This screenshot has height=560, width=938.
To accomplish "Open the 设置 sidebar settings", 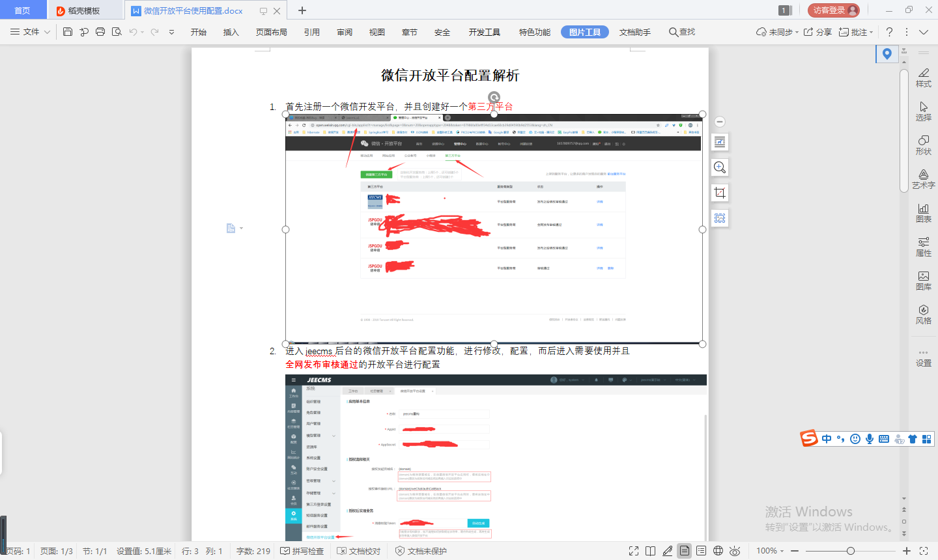I will pyautogui.click(x=924, y=357).
